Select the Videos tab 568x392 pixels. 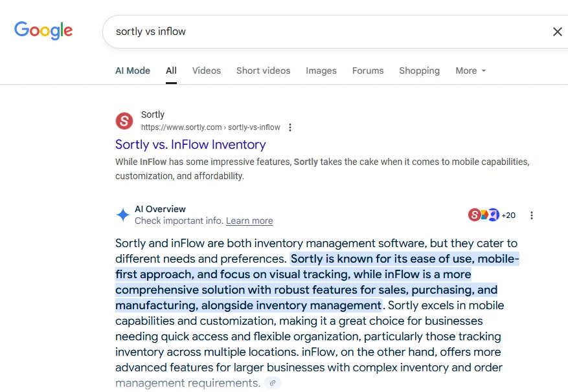click(x=207, y=71)
